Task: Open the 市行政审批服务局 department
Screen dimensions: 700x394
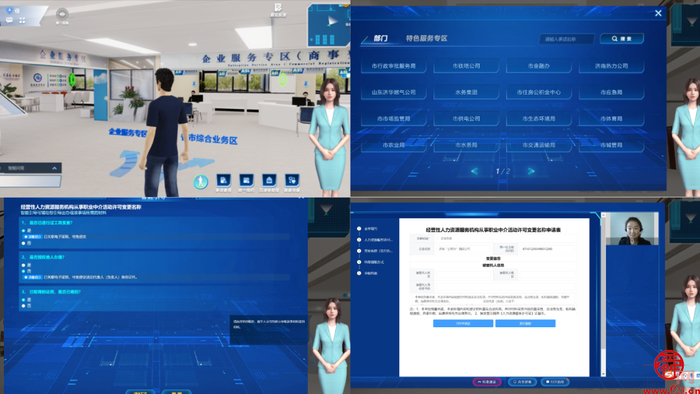Action: pos(393,66)
